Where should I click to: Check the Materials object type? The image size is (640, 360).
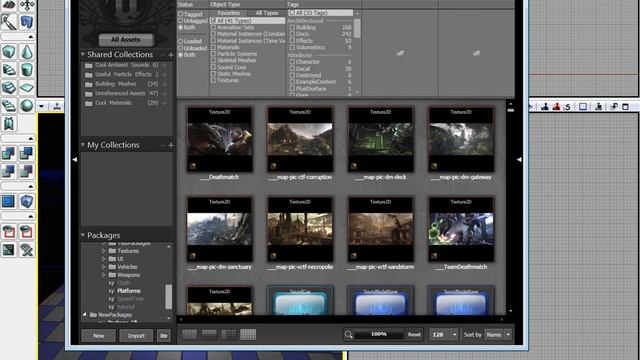pyautogui.click(x=213, y=47)
